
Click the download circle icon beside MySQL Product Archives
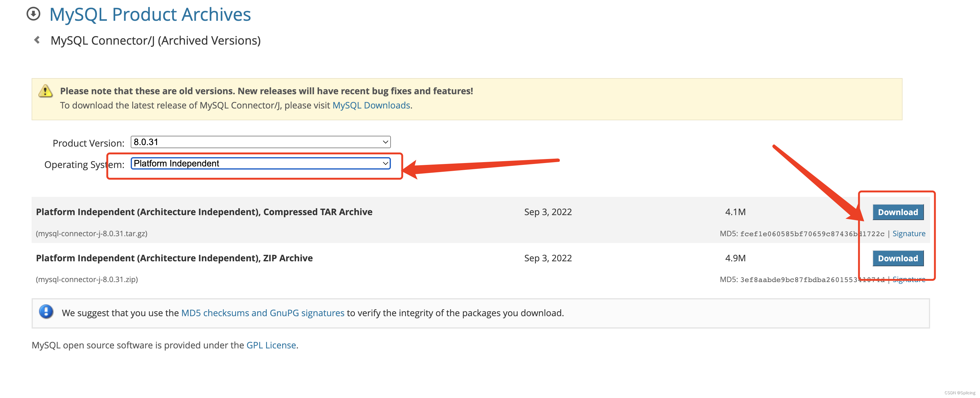click(x=33, y=14)
